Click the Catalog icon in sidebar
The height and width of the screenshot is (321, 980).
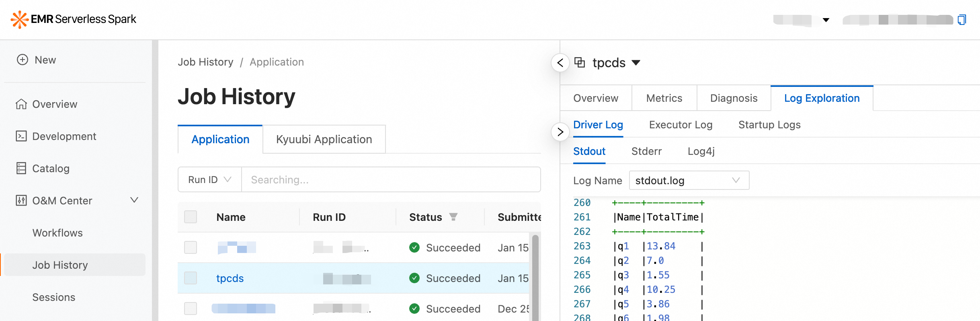[x=21, y=169]
